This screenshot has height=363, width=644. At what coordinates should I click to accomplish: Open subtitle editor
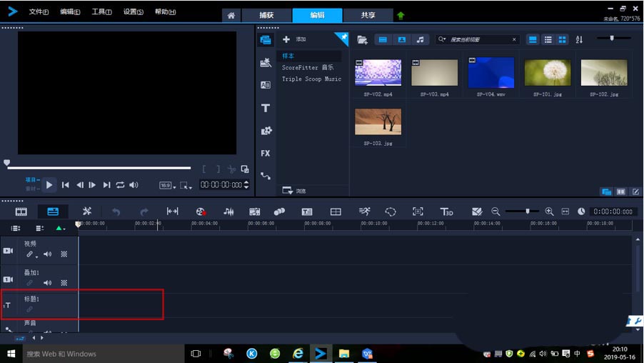(307, 212)
